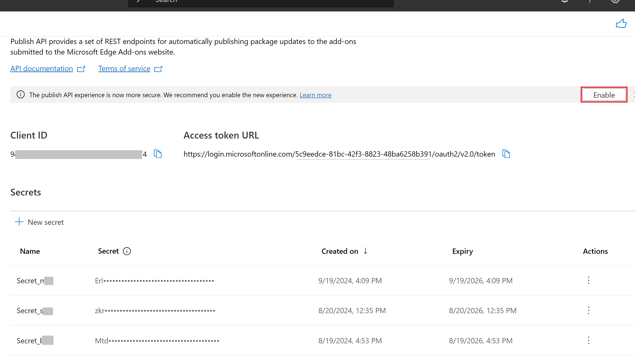The height and width of the screenshot is (364, 635).
Task: Click the Learn more link in banner
Action: 315,95
